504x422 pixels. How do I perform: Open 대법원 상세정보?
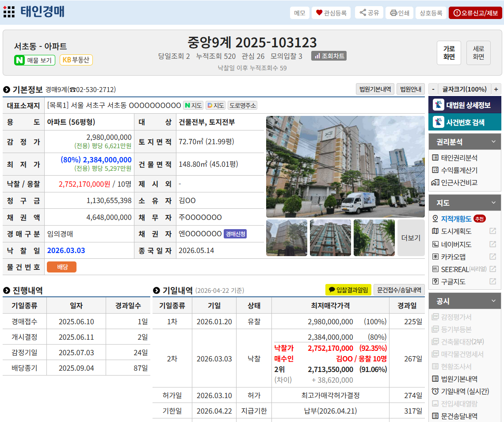465,105
